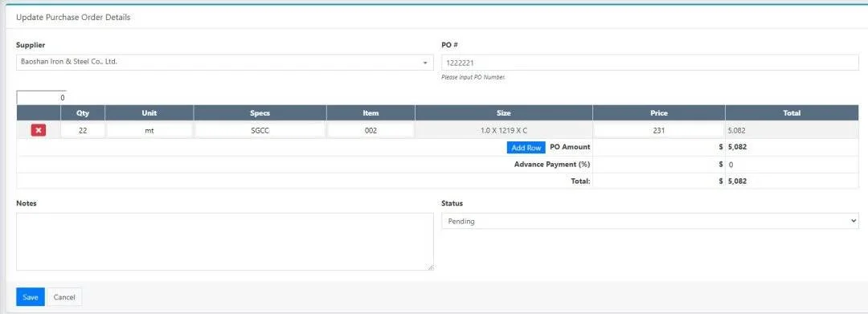Click the PO # input field 1222221
868x314 pixels.
click(649, 63)
